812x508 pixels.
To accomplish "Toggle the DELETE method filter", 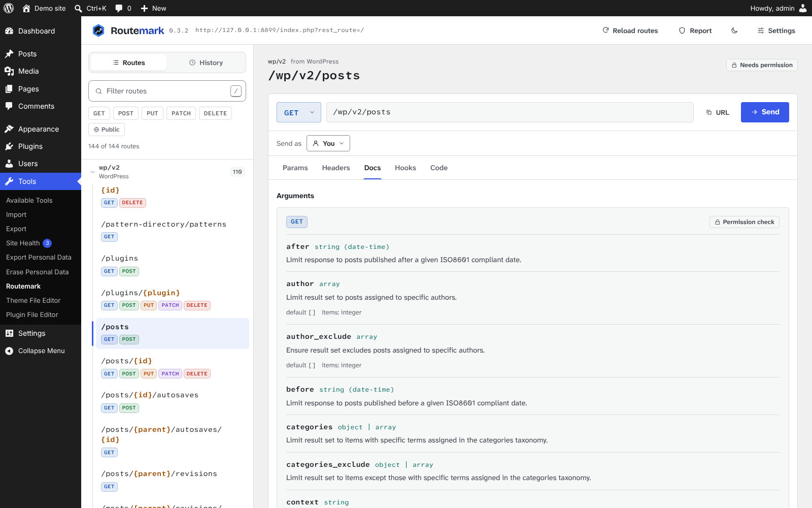I will click(215, 113).
